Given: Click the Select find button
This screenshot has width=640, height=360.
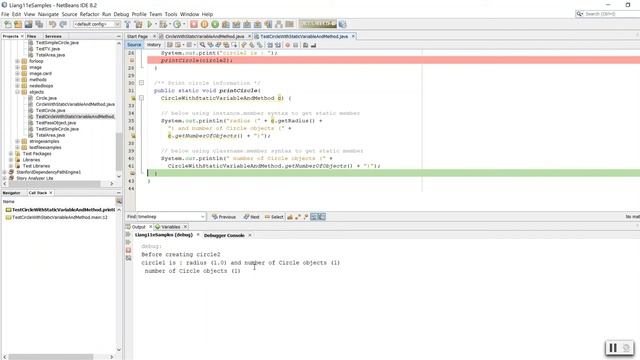Looking at the screenshot, I should coord(274,217).
